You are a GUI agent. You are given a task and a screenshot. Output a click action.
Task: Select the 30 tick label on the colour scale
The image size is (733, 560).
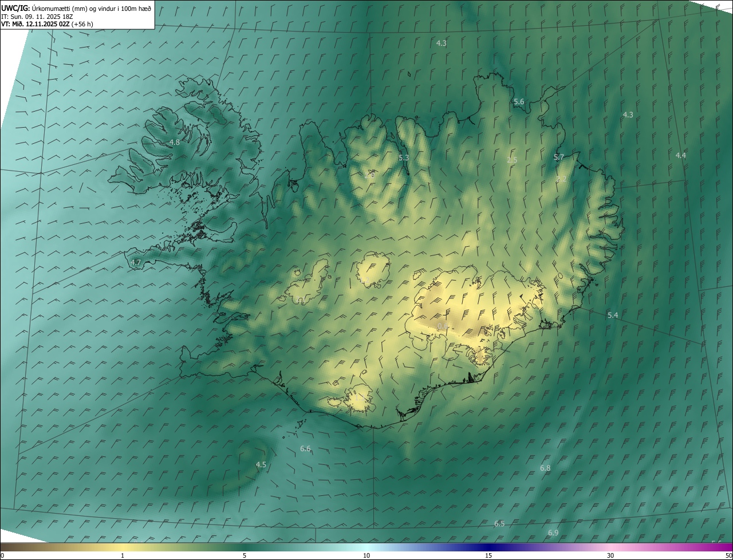(610, 555)
